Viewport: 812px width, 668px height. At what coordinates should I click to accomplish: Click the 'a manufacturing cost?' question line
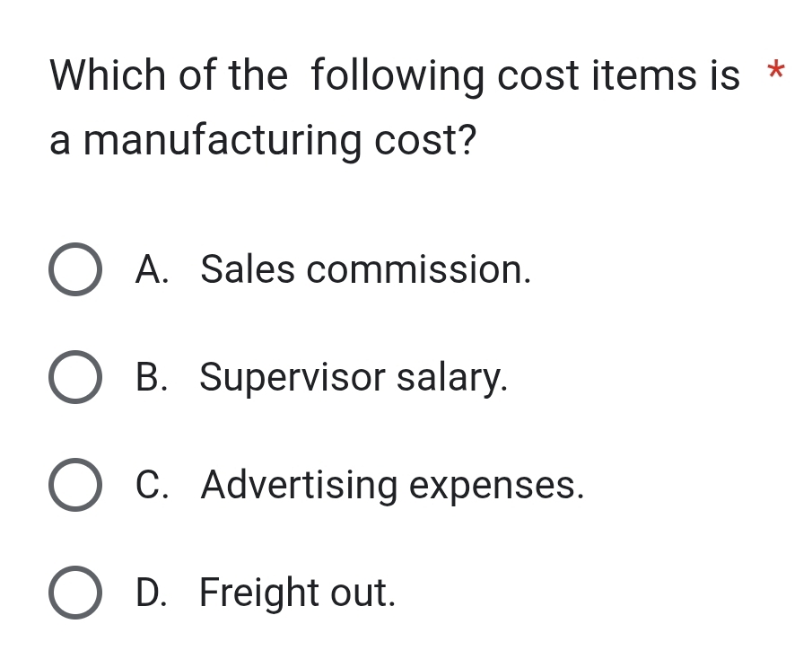(262, 141)
